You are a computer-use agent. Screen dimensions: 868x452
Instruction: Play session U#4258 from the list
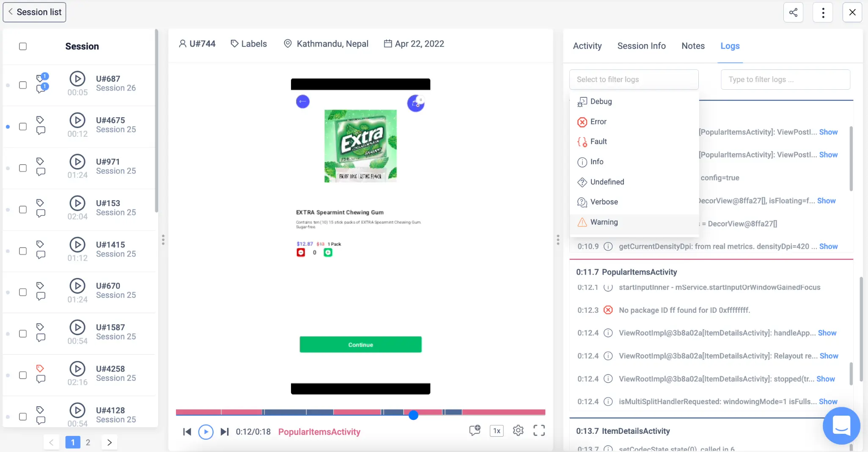point(77,369)
